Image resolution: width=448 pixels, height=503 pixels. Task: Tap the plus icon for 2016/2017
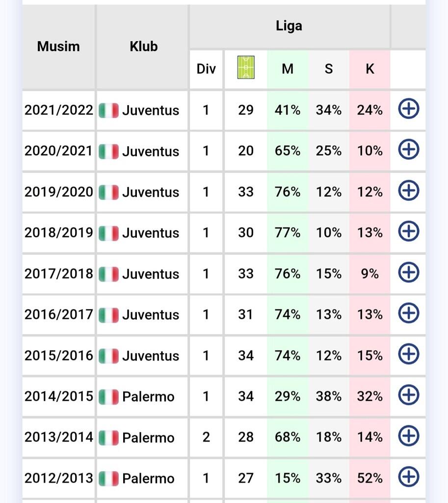click(x=408, y=313)
